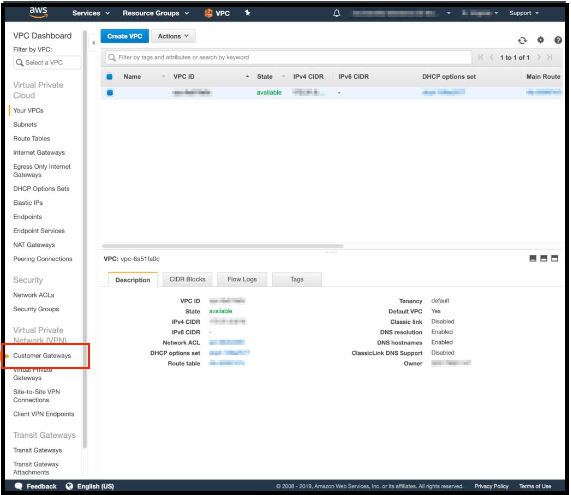
Task: Toggle the checkbox of the available VPC row
Action: coord(110,93)
